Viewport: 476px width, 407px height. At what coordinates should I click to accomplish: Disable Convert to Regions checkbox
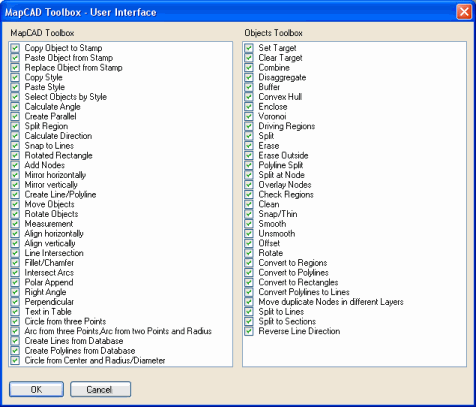pyautogui.click(x=249, y=263)
